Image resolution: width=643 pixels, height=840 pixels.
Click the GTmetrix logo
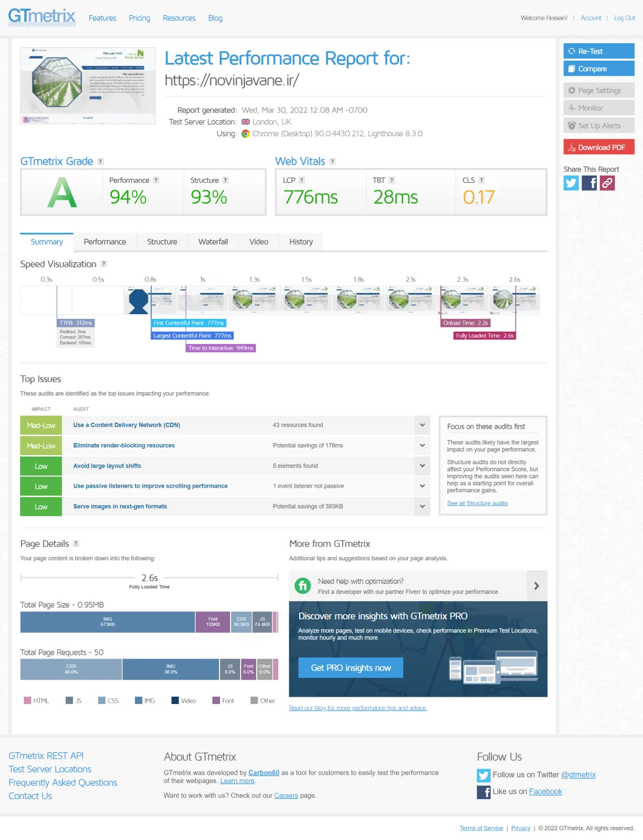[42, 17]
